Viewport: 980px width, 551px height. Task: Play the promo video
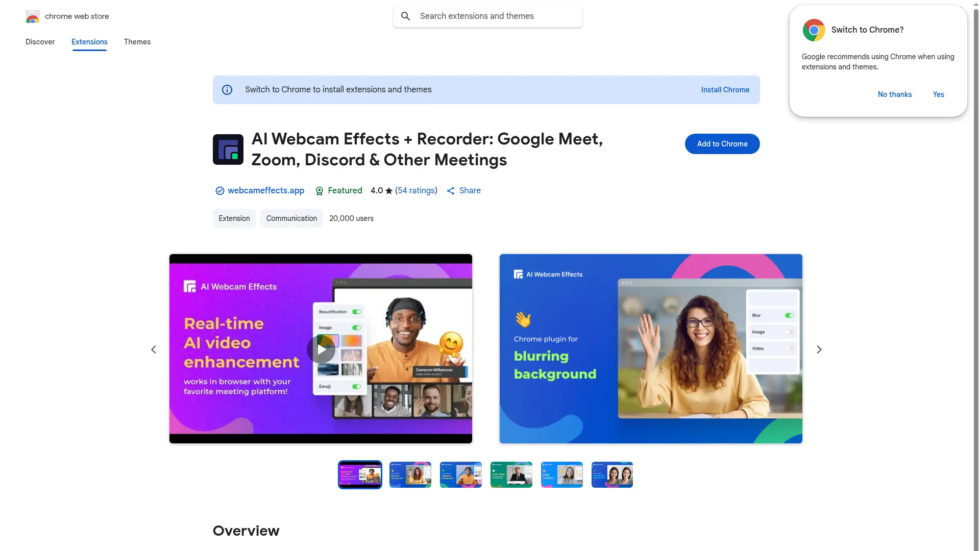click(x=321, y=349)
